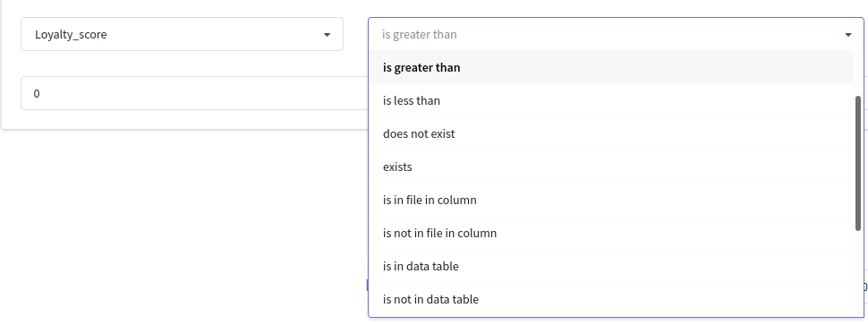The image size is (868, 325).
Task: Select the 'exists' operator
Action: click(x=611, y=167)
